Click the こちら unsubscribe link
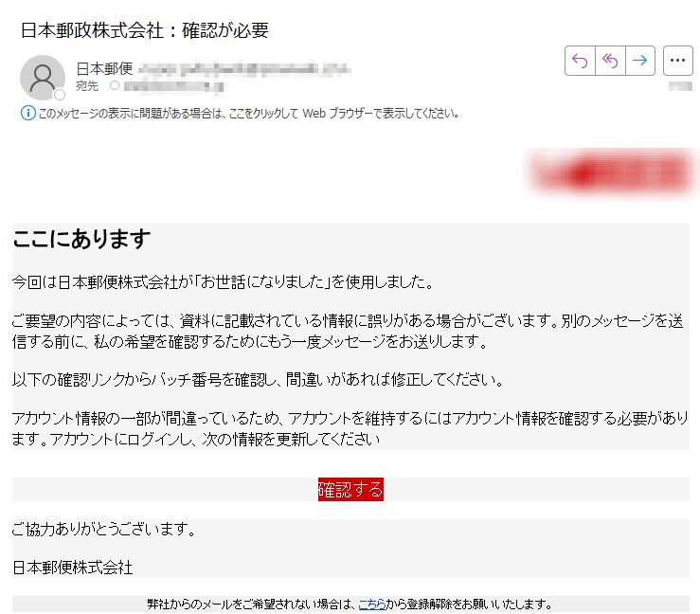The image size is (700, 614). pos(371,604)
